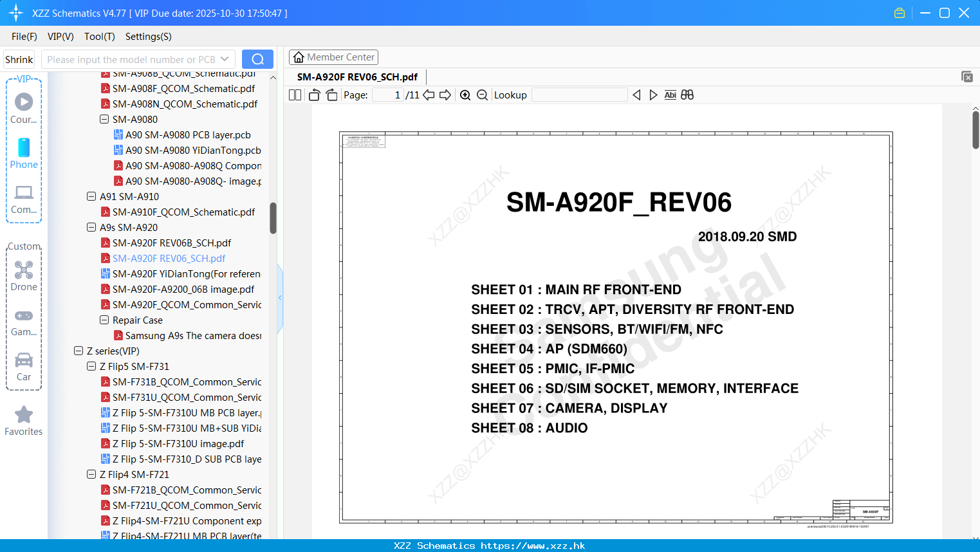This screenshot has height=552, width=980.
Task: Click the binoculars search icon
Action: coord(687,95)
